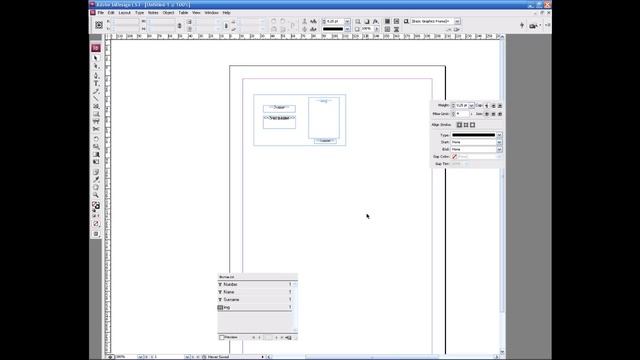Select the Rectangle tool
The height and width of the screenshot is (360, 640).
tap(96, 114)
